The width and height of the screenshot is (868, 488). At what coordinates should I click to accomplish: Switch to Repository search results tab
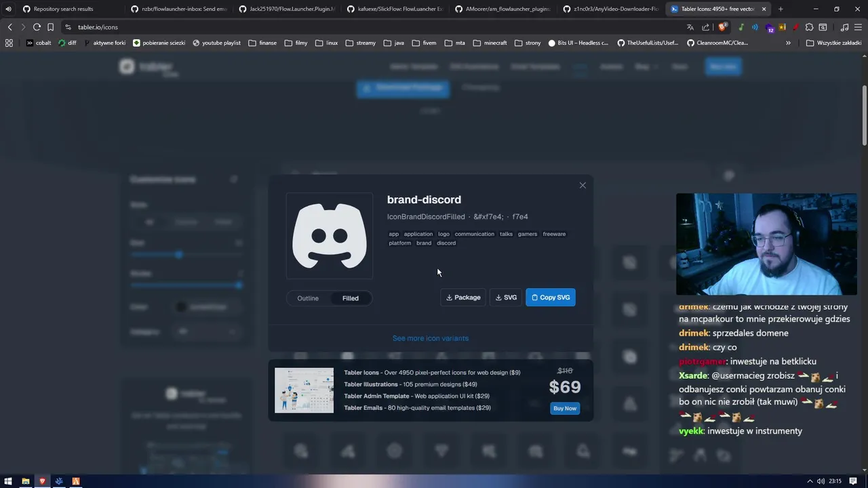pos(63,9)
